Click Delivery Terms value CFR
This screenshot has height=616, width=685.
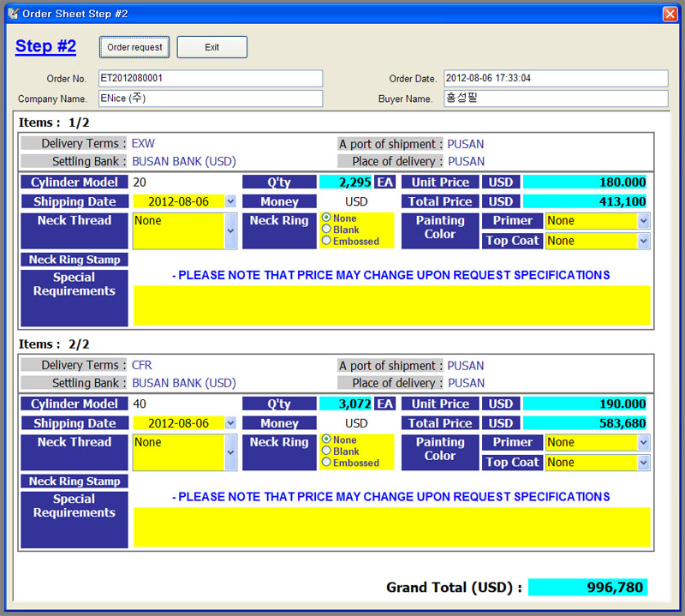pyautogui.click(x=142, y=365)
